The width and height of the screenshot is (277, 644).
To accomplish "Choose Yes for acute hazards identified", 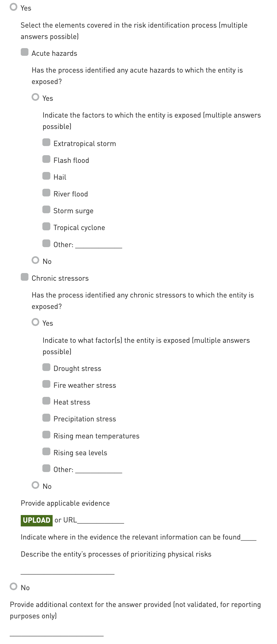I will click(36, 97).
